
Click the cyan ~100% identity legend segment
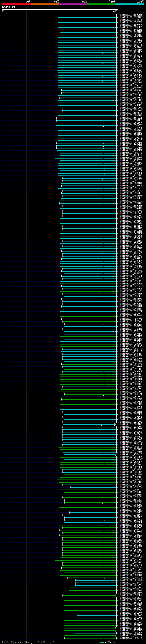click(130, 4)
